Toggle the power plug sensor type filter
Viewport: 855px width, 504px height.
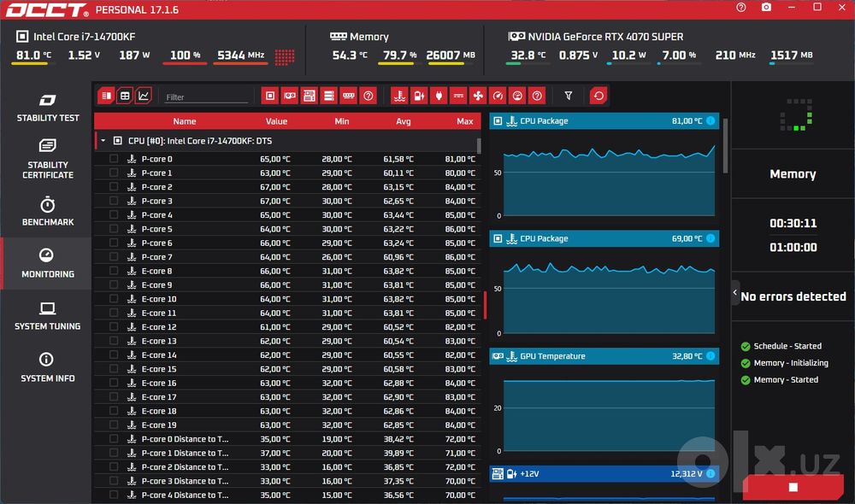(x=439, y=96)
